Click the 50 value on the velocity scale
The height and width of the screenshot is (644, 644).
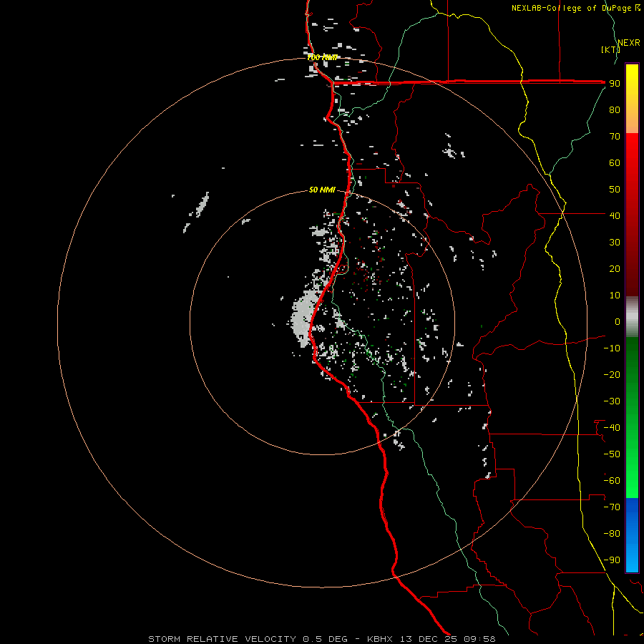coord(615,190)
